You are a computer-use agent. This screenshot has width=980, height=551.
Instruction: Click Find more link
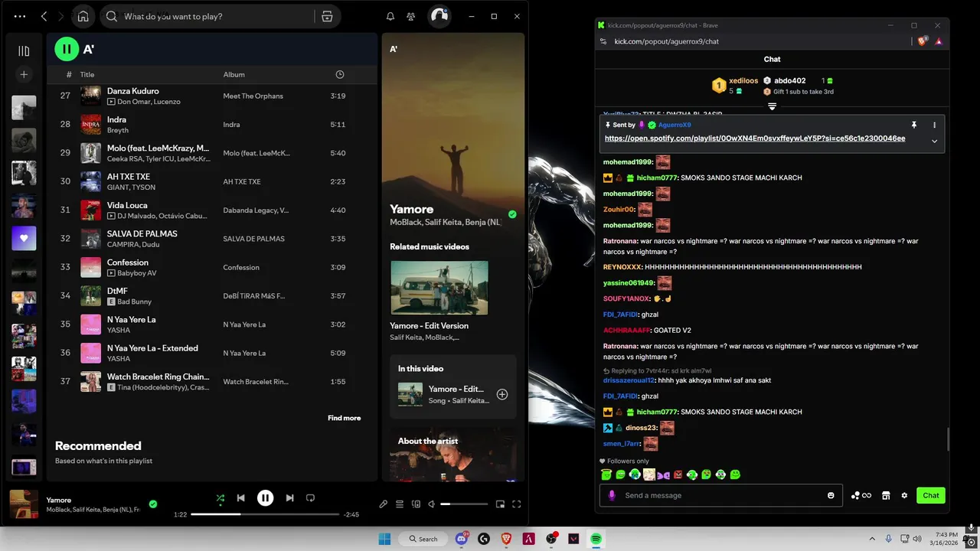345,418
